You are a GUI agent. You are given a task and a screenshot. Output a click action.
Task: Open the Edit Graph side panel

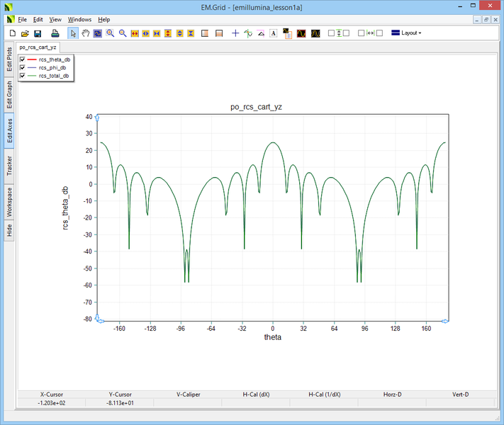[9, 93]
